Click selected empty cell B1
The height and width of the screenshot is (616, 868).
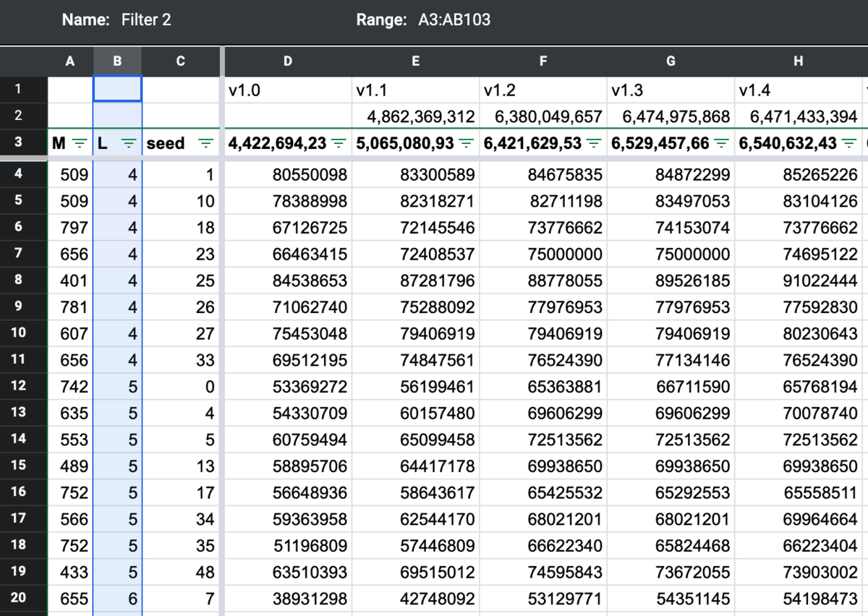click(118, 90)
